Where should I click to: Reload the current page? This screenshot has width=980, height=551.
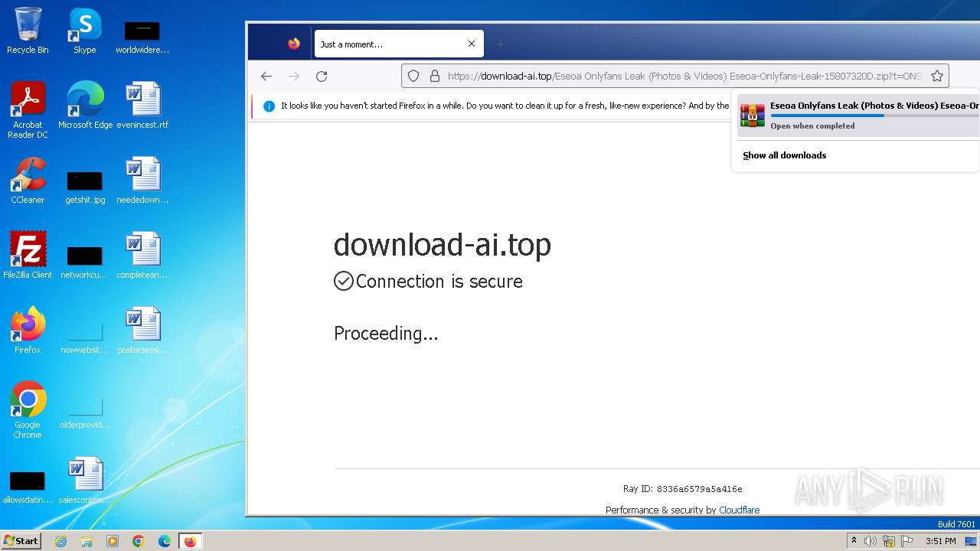coord(322,76)
